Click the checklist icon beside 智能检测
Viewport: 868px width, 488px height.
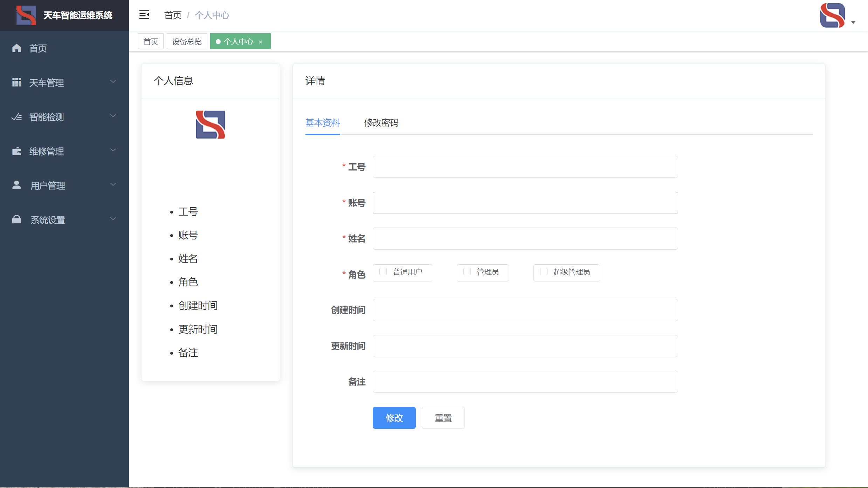pos(16,117)
